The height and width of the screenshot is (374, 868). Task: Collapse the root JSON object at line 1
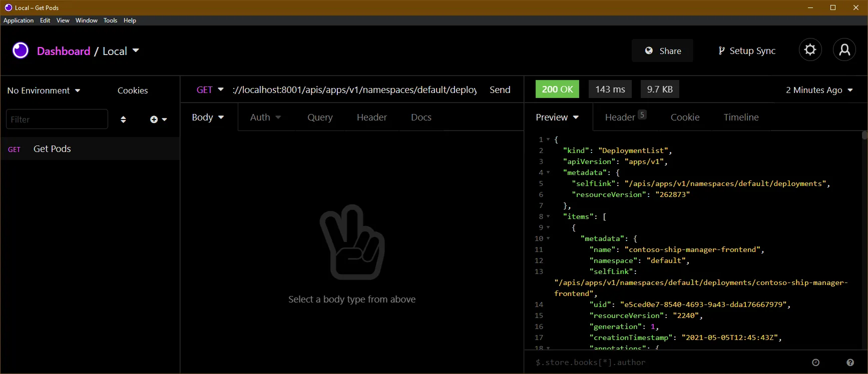[x=548, y=139]
